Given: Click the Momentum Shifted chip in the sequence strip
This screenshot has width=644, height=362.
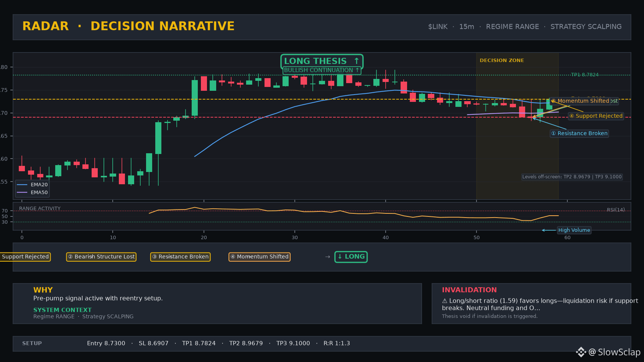Looking at the screenshot, I should click(x=259, y=257).
